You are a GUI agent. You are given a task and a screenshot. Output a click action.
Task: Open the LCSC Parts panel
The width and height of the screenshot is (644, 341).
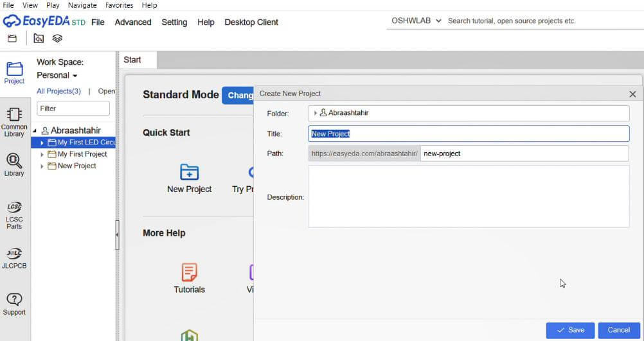click(14, 215)
